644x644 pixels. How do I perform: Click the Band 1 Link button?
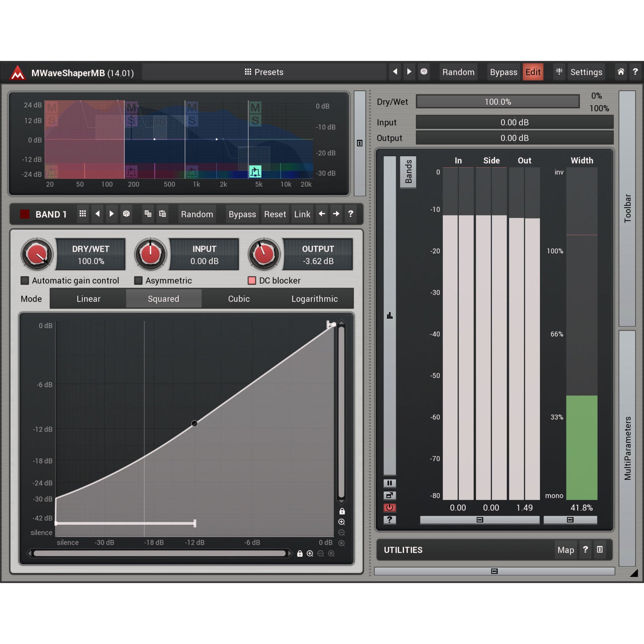point(302,214)
